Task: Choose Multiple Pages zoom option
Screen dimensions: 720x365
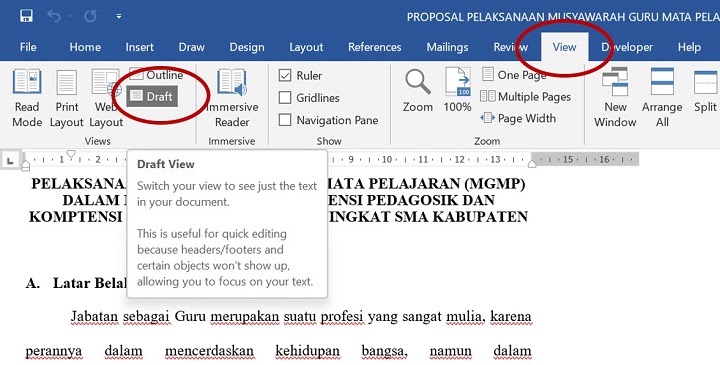Action: (526, 96)
